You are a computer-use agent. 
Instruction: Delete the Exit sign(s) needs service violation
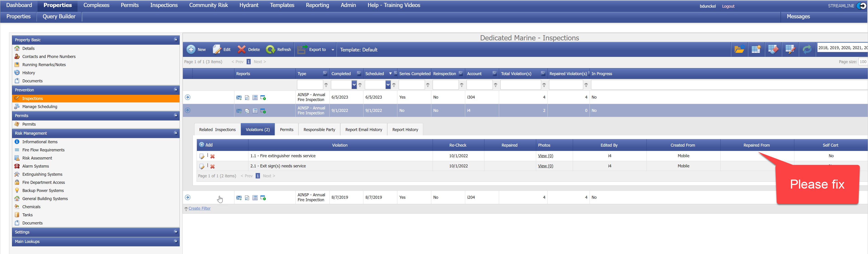point(213,166)
